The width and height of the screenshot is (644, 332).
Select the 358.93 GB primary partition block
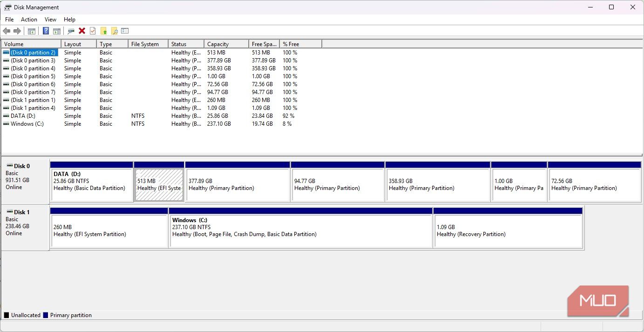pyautogui.click(x=438, y=182)
